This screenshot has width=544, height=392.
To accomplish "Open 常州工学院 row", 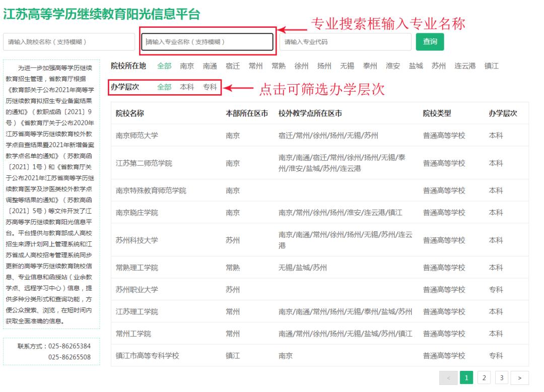I will [x=320, y=334].
